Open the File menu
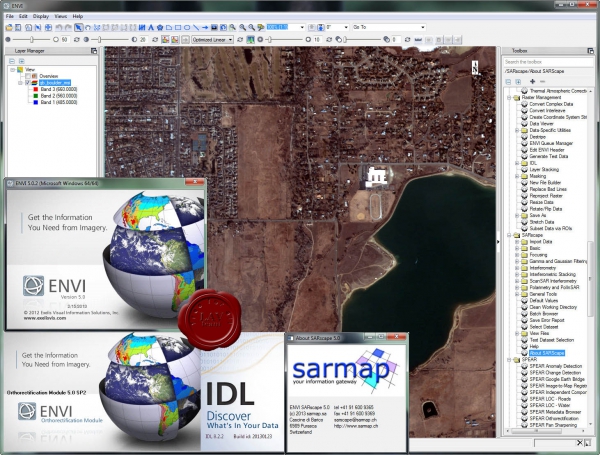600x455 pixels. [x=10, y=16]
